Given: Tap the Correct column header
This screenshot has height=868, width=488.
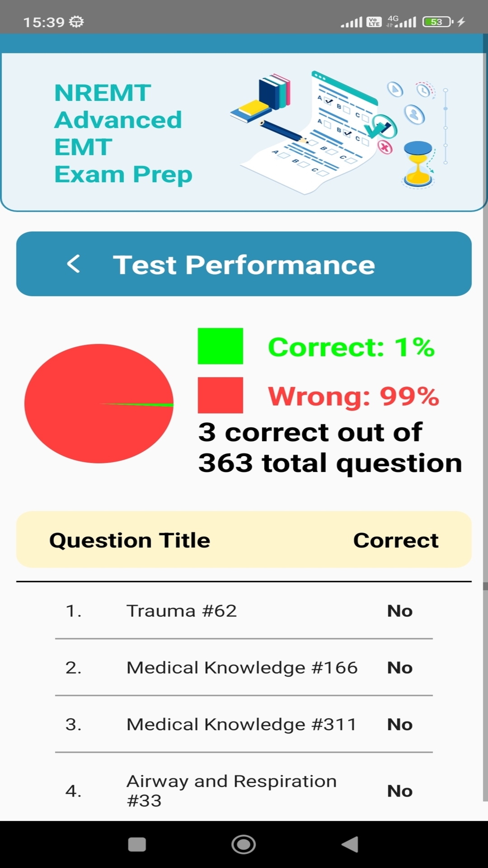Looking at the screenshot, I should [396, 540].
